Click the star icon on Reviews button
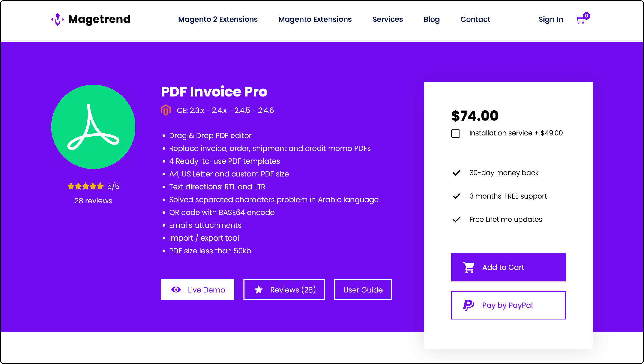Viewport: 644px width, 364px height. [258, 290]
